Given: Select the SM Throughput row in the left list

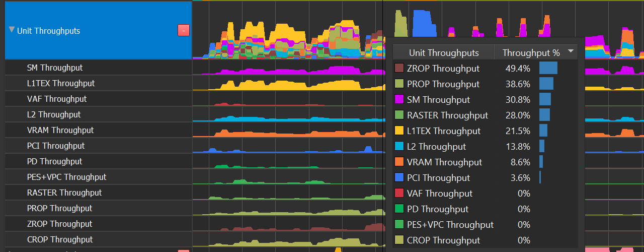Looking at the screenshot, I should 55,68.
